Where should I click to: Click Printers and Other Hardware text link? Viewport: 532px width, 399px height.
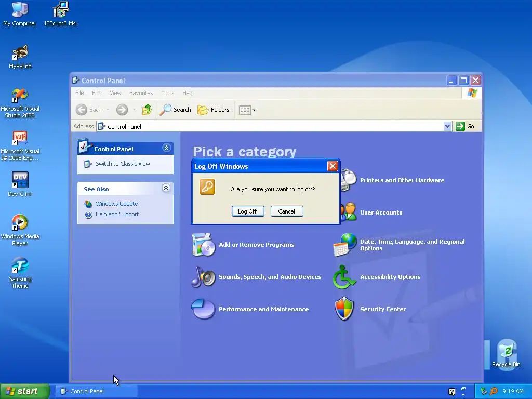click(x=402, y=180)
